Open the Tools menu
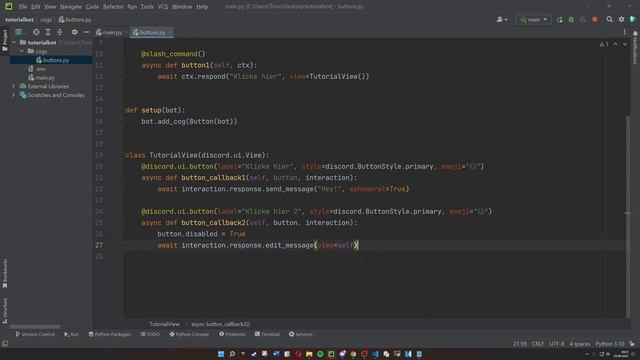Screen dimensions: 640x360 147,7
